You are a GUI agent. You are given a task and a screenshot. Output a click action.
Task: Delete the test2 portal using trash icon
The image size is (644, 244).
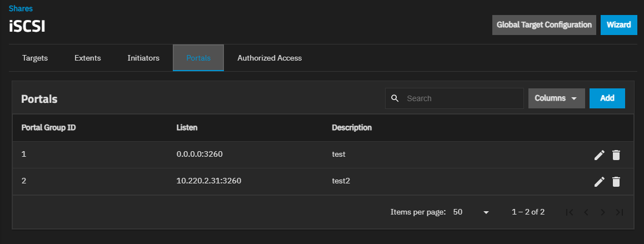[616, 182]
